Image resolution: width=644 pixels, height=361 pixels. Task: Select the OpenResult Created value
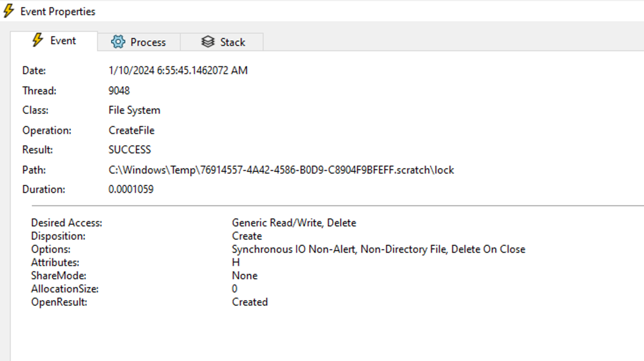coord(249,302)
